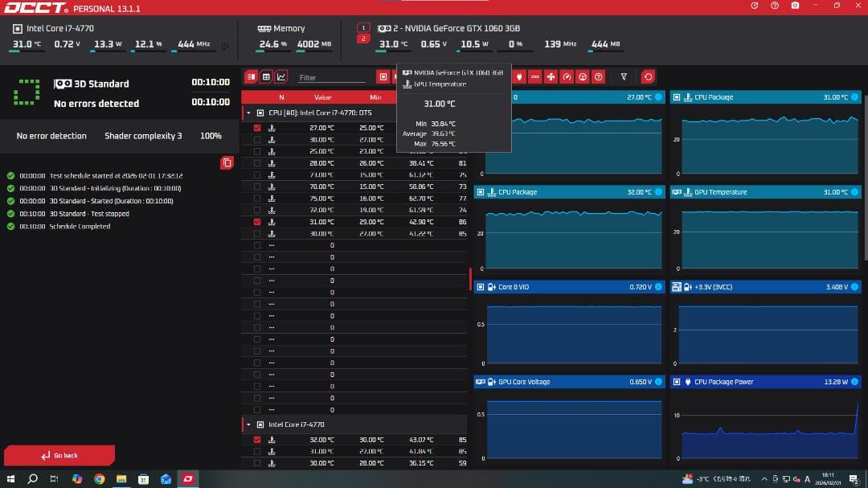This screenshot has height=488, width=868.
Task: Click the reset statistics refresh icon
Action: [x=648, y=77]
